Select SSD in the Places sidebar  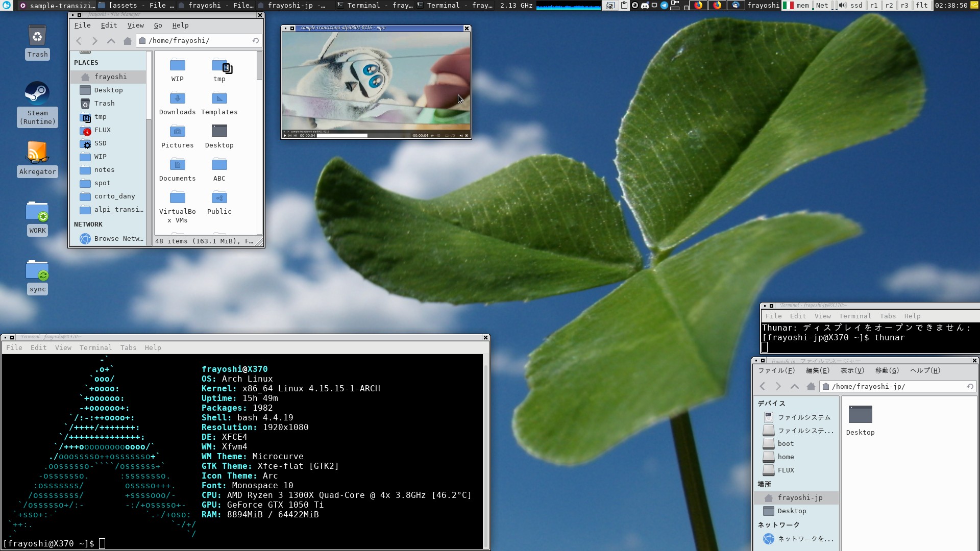[108, 143]
